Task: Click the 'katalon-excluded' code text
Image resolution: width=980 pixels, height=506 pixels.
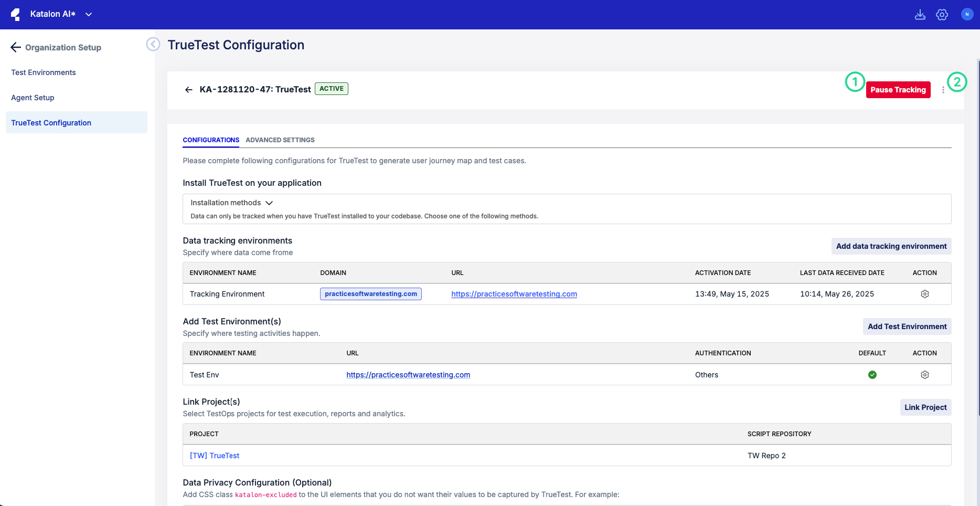Action: (266, 494)
